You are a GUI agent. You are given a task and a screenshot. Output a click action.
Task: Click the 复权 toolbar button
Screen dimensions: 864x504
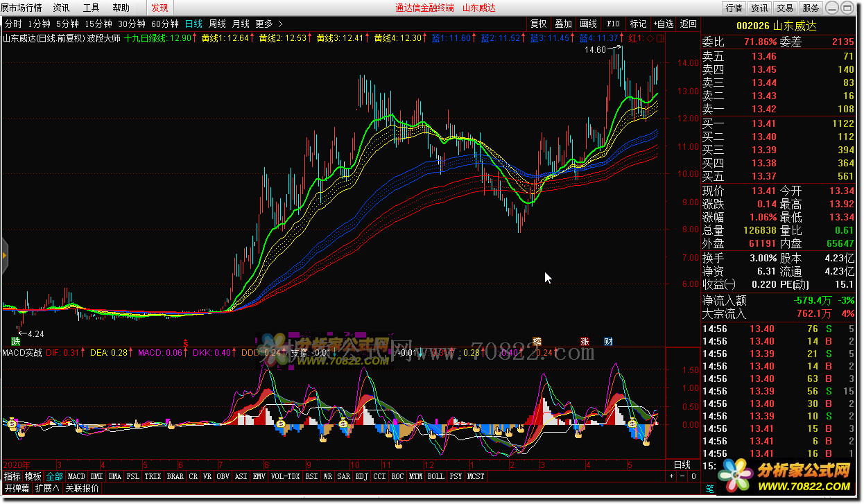click(539, 24)
